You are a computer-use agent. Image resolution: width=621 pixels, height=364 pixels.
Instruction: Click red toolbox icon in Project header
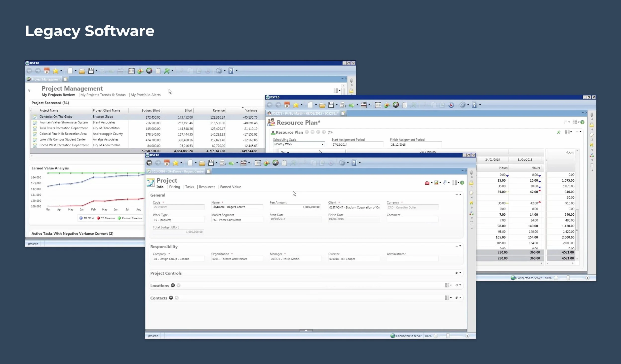point(427,183)
